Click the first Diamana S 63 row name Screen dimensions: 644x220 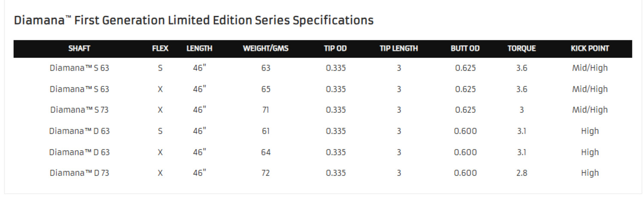point(79,68)
